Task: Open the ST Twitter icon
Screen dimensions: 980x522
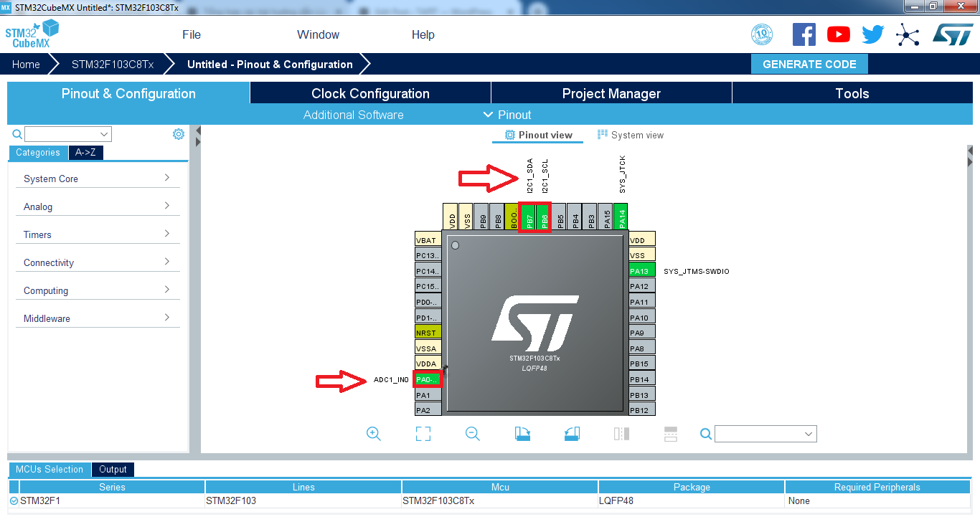Action: (873, 34)
